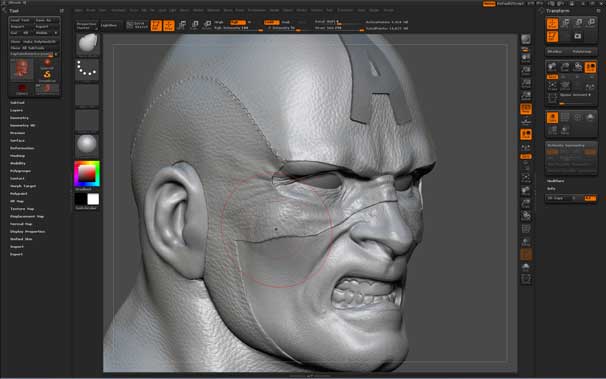The width and height of the screenshot is (606, 379).
Task: Open the empty alpha slot
Action: coord(87,95)
